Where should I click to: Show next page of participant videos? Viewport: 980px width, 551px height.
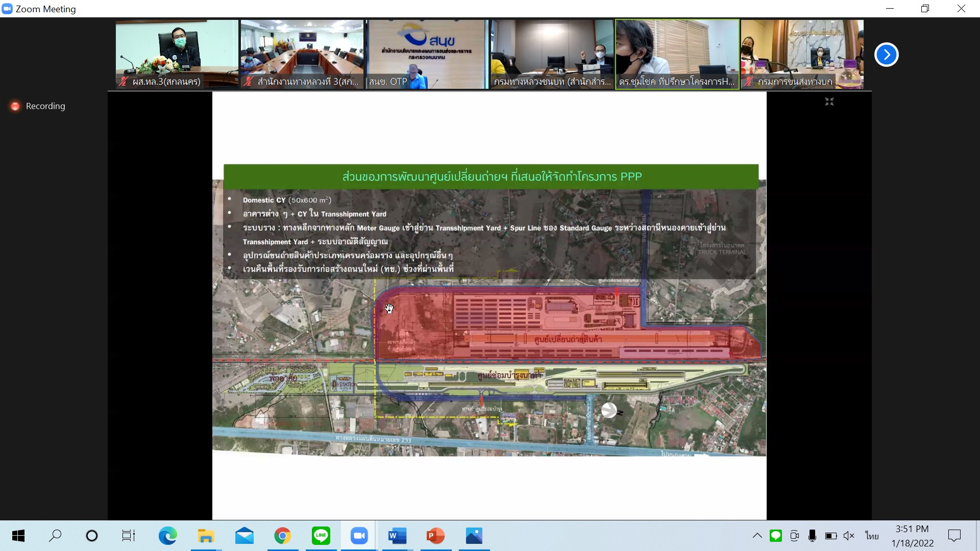(886, 55)
